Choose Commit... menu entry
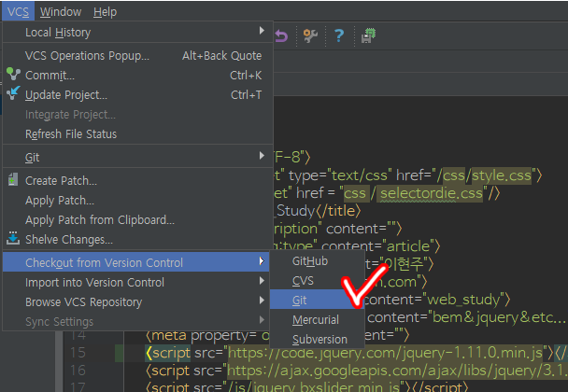 [x=137, y=75]
